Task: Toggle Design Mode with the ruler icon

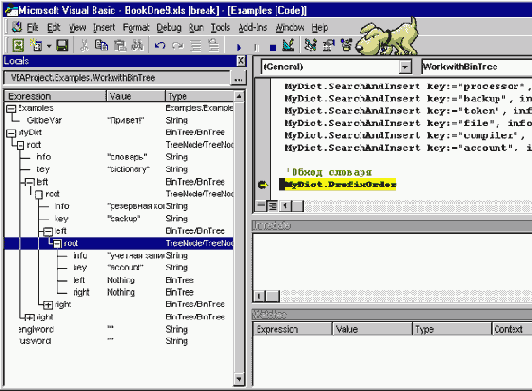Action: (x=288, y=45)
